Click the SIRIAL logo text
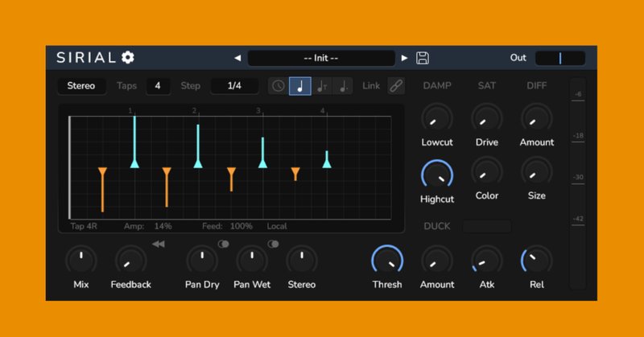This screenshot has width=644, height=337. click(x=86, y=57)
